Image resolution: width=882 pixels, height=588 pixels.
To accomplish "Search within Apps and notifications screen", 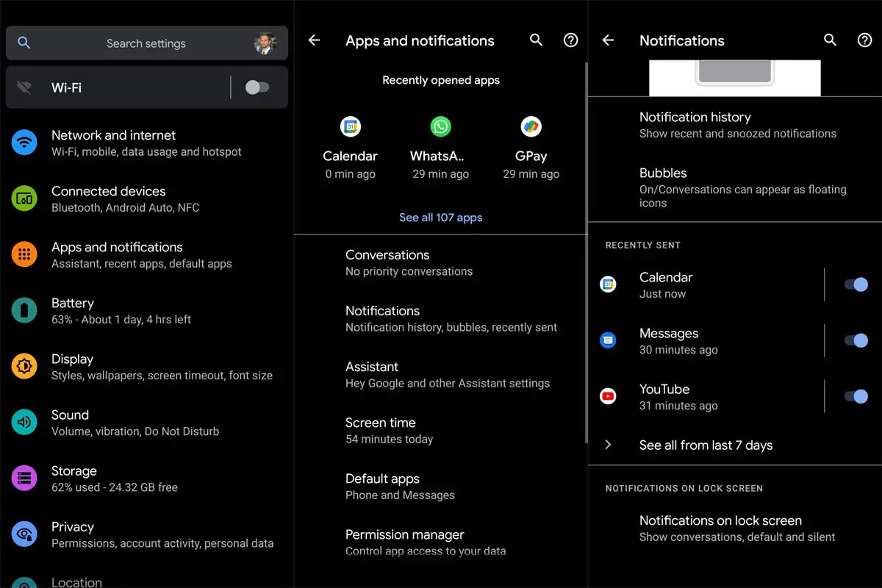I will (536, 40).
